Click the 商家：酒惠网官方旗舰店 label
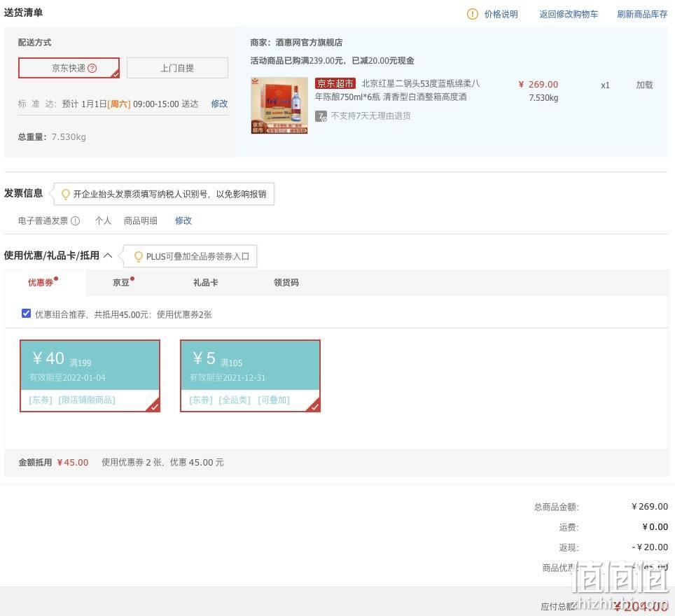675x616 pixels. 296,43
